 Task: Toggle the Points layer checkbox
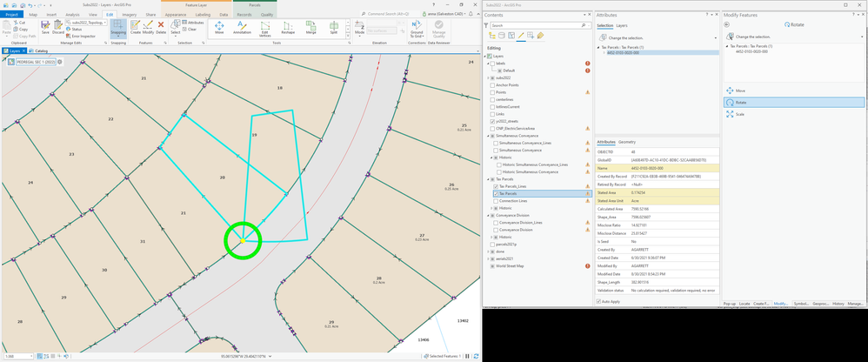coord(491,92)
